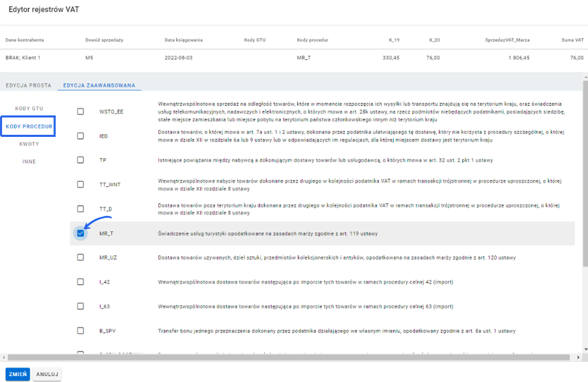Go to the Kwoty section
Viewport: 588px width, 382px height.
coord(29,143)
